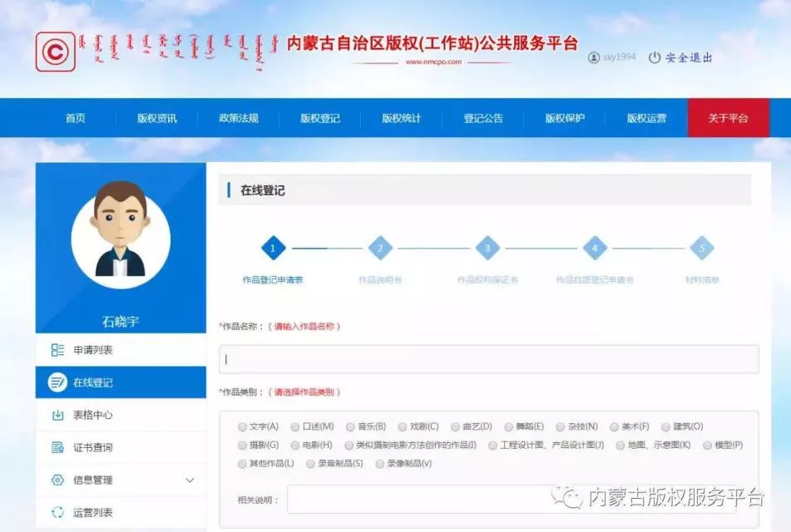Click the 申请列表 list icon in sidebar

point(57,350)
